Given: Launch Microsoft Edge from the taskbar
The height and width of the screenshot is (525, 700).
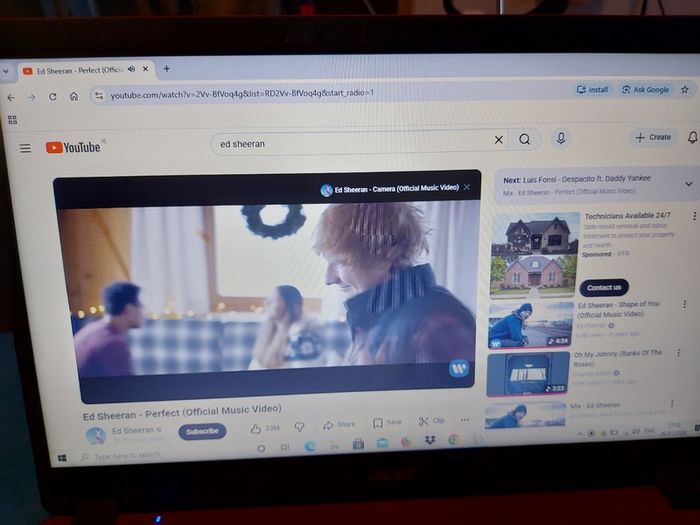Looking at the screenshot, I should pos(310,446).
